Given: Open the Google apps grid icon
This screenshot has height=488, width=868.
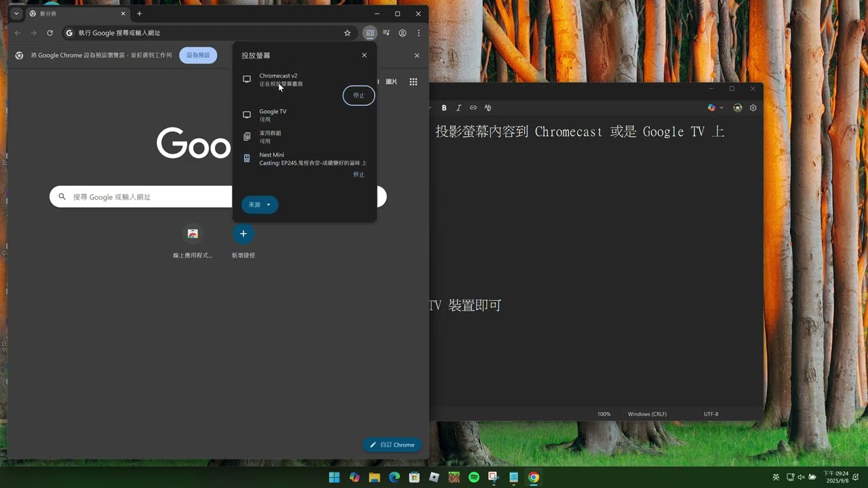Looking at the screenshot, I should pyautogui.click(x=413, y=81).
